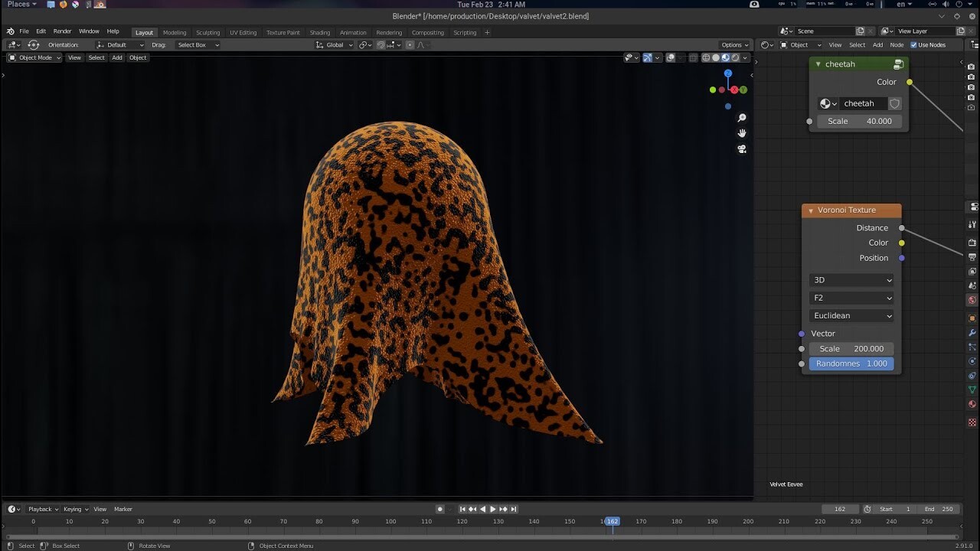The height and width of the screenshot is (551, 980).
Task: Toggle snapping magnet in the viewport header
Action: point(381,45)
